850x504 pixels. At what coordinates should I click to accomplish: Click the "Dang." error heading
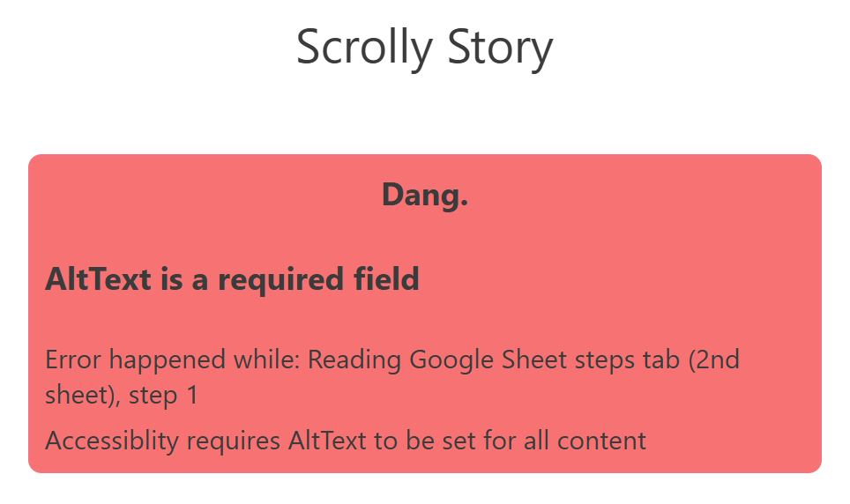(424, 195)
